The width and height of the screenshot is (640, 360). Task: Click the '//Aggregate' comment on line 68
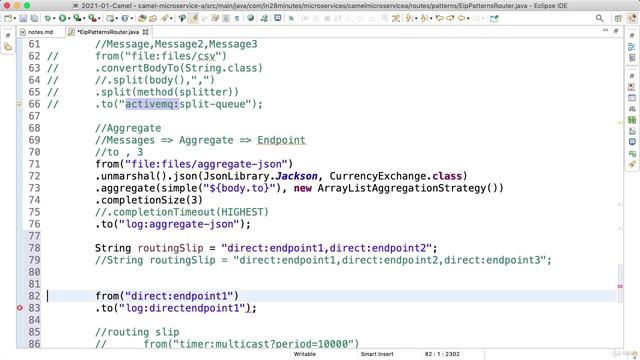pos(128,128)
